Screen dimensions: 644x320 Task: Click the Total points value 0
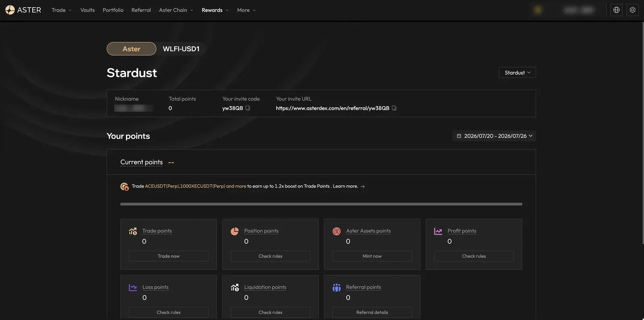point(170,108)
